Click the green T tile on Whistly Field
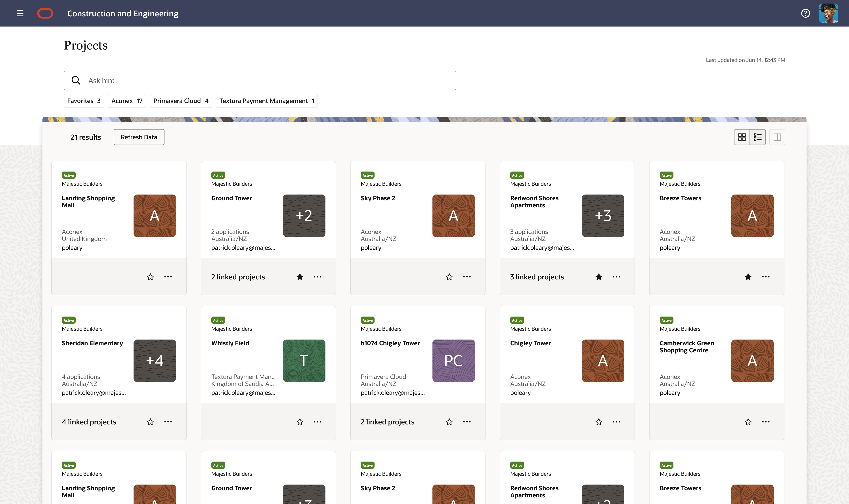This screenshot has height=504, width=849. 304,361
